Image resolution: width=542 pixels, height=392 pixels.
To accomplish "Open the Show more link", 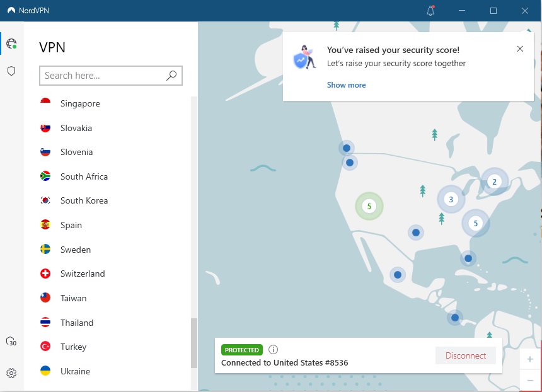I will coord(346,85).
